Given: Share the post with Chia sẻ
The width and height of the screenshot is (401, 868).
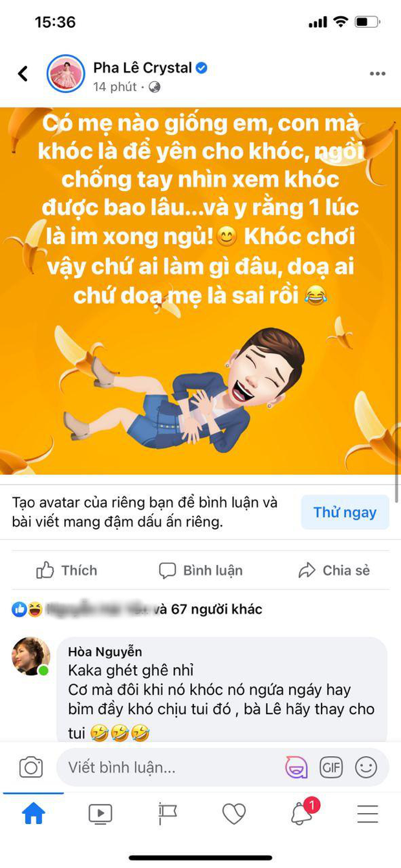Looking at the screenshot, I should coord(334,570).
